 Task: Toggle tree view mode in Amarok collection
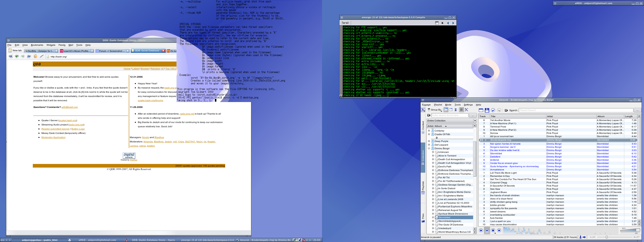[446, 110]
